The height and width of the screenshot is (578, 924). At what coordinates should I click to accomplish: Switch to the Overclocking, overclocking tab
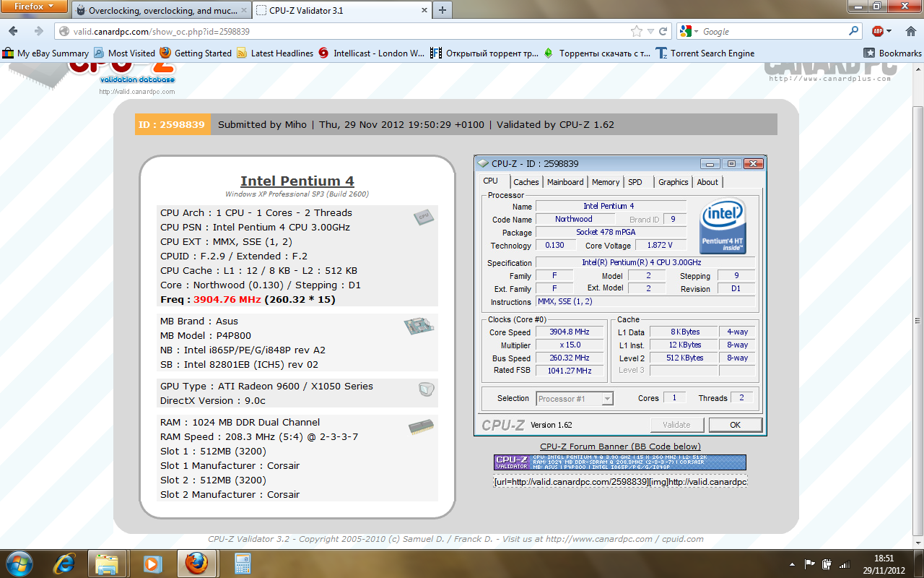162,11
